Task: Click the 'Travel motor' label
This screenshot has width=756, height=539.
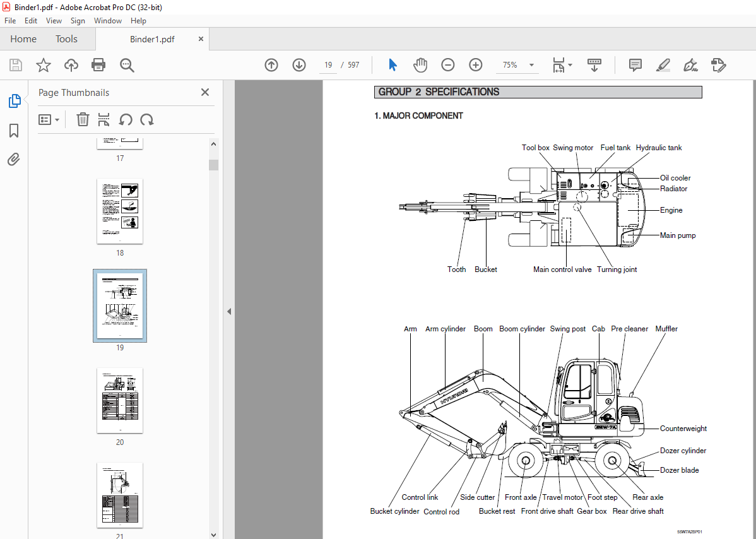Action: point(562,497)
